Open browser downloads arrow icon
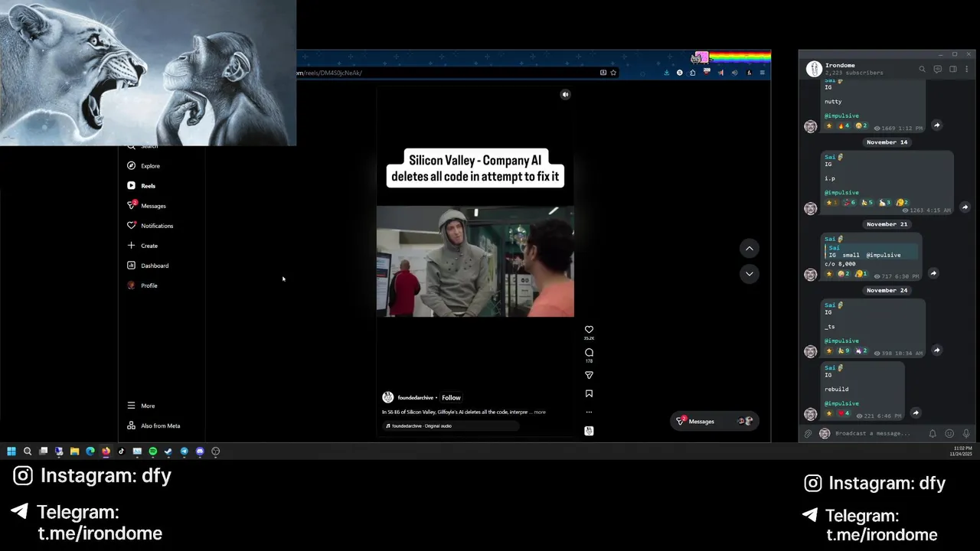The image size is (980, 551). click(666, 73)
